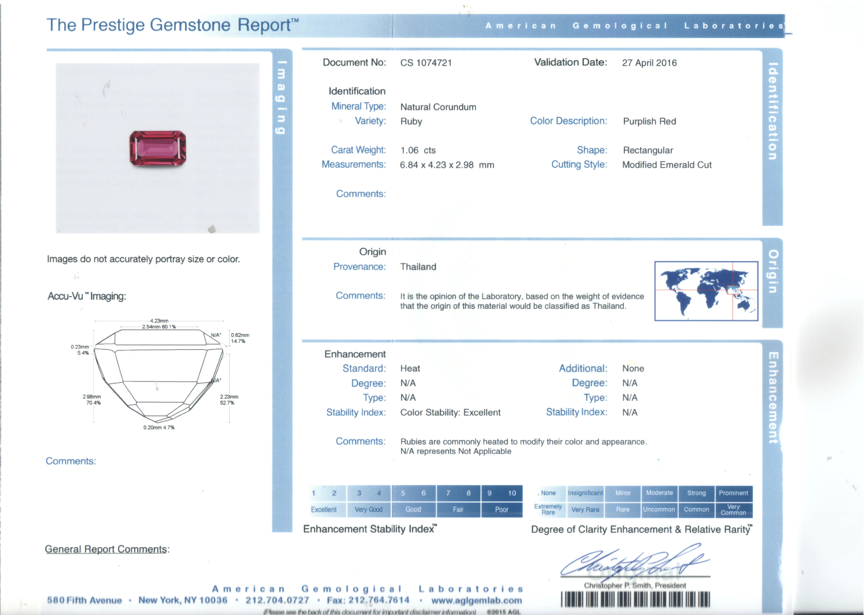Click the 'Excellent' stability index cell
868x615 pixels.
click(324, 510)
